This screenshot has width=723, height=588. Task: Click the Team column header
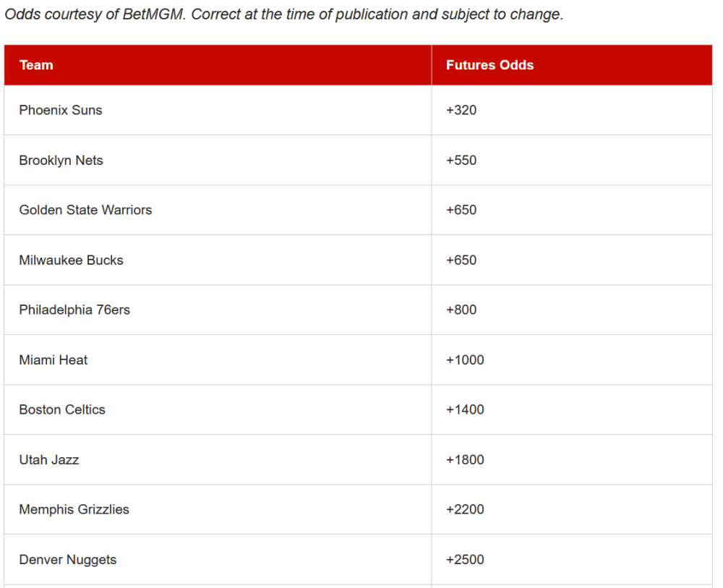218,65
